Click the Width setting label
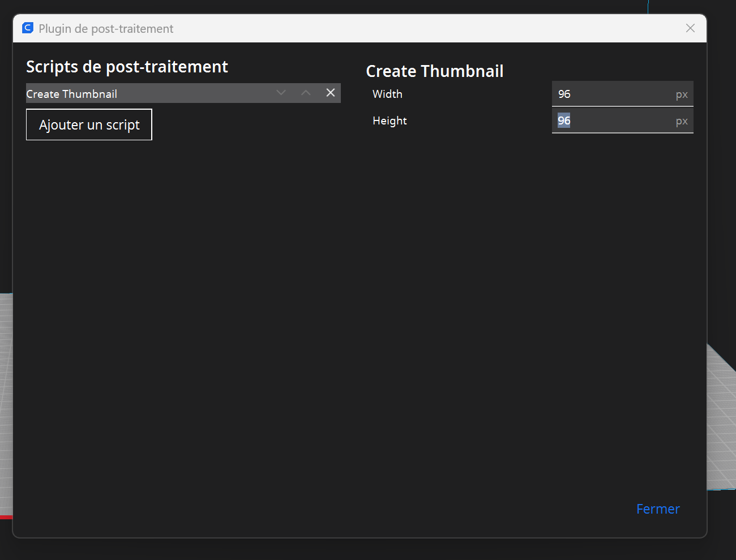The image size is (736, 560). coord(387,94)
